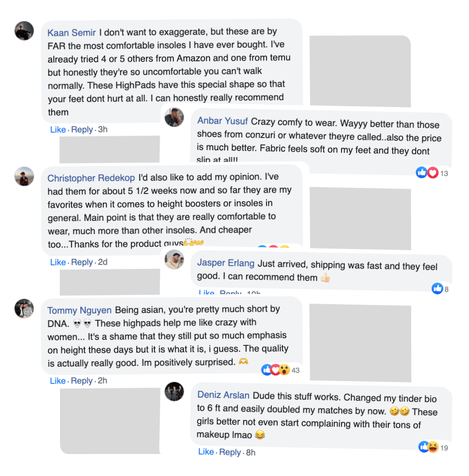Open Christopher Redekop's avatar photo
Image resolution: width=469 pixels, height=476 pixels.
24,176
